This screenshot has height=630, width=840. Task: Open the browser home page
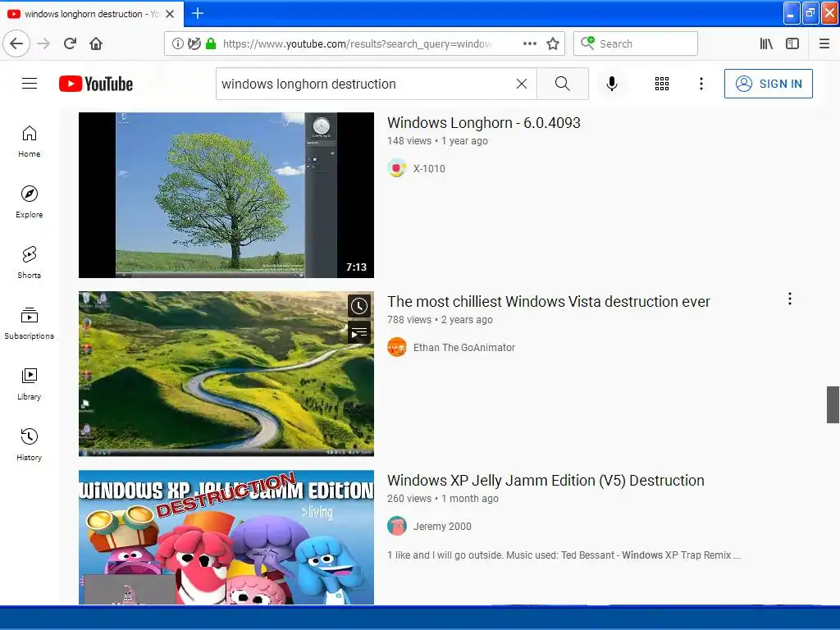[96, 43]
